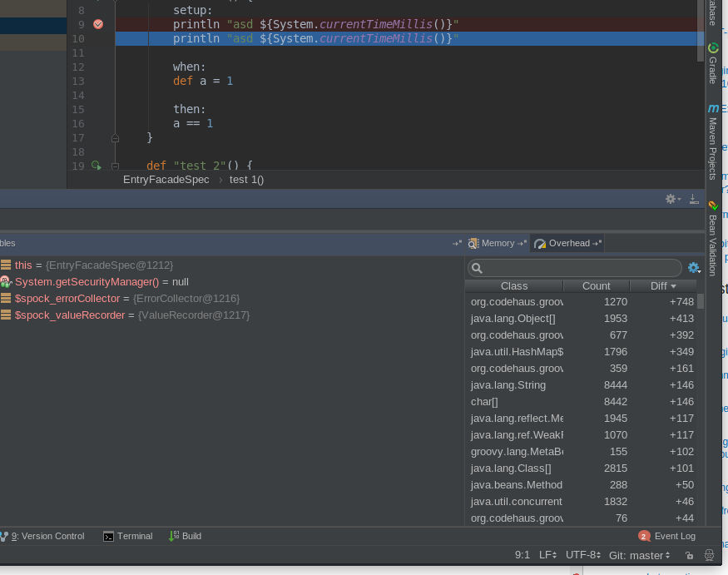Click the Terminal icon in bottom bar
The image size is (728, 575).
108,537
